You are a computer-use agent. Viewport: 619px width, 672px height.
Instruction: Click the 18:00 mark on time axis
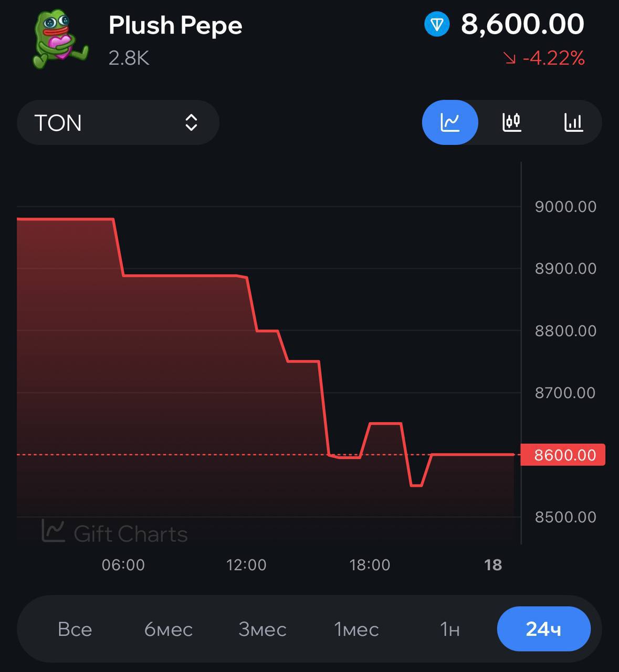[370, 565]
